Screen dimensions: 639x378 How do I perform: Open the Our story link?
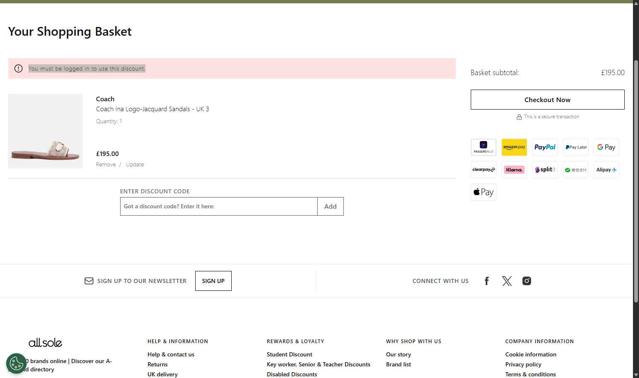click(x=399, y=354)
